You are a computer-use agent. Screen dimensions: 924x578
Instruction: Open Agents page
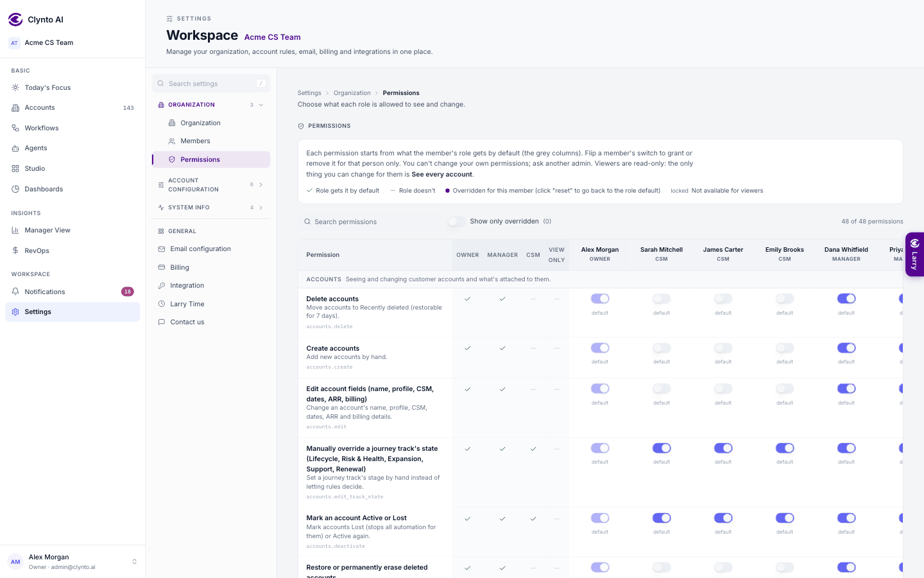[x=73, y=148]
